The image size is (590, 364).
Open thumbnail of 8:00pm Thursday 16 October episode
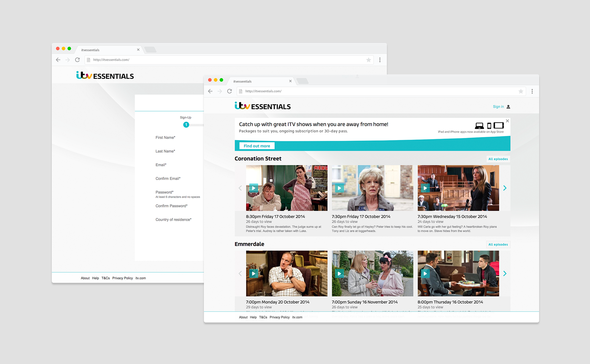[x=458, y=273]
